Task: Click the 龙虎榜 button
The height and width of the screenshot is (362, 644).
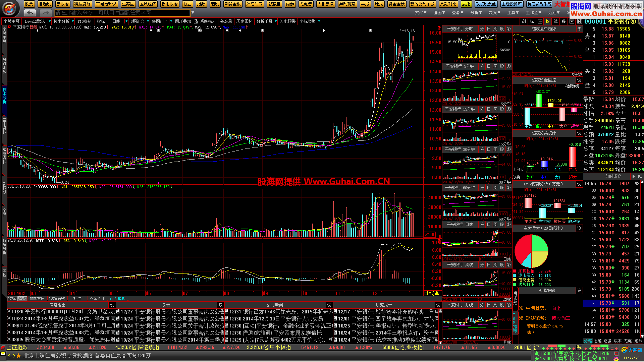Action: (306, 4)
